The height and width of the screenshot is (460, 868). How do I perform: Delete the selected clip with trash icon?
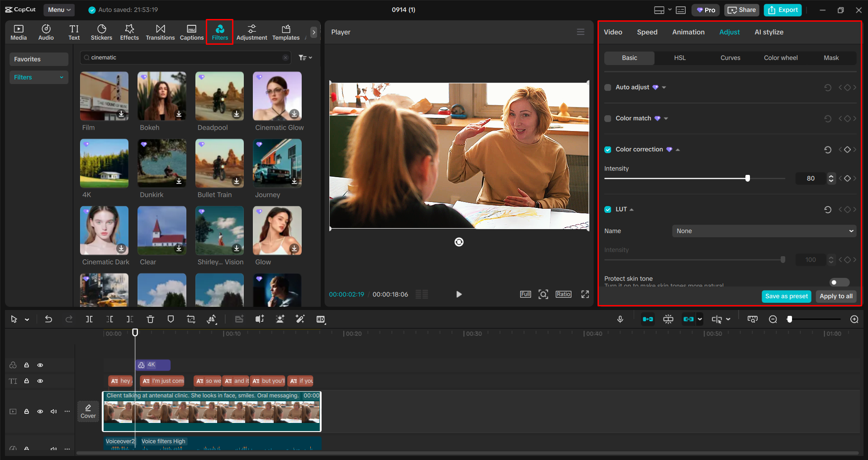tap(150, 319)
